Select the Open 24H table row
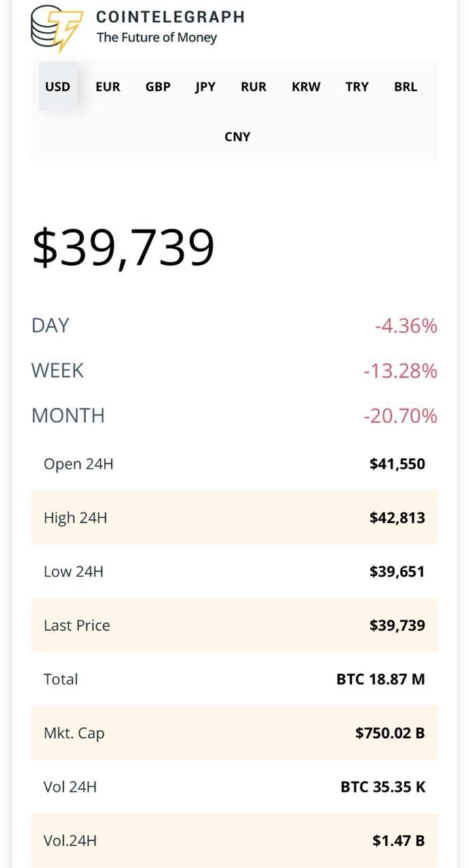This screenshot has height=868, width=469. point(234,464)
